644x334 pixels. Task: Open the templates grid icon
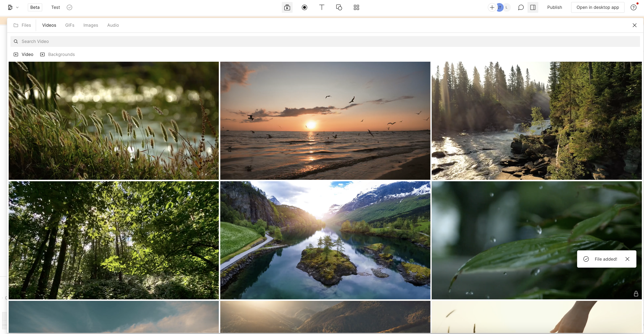[356, 8]
